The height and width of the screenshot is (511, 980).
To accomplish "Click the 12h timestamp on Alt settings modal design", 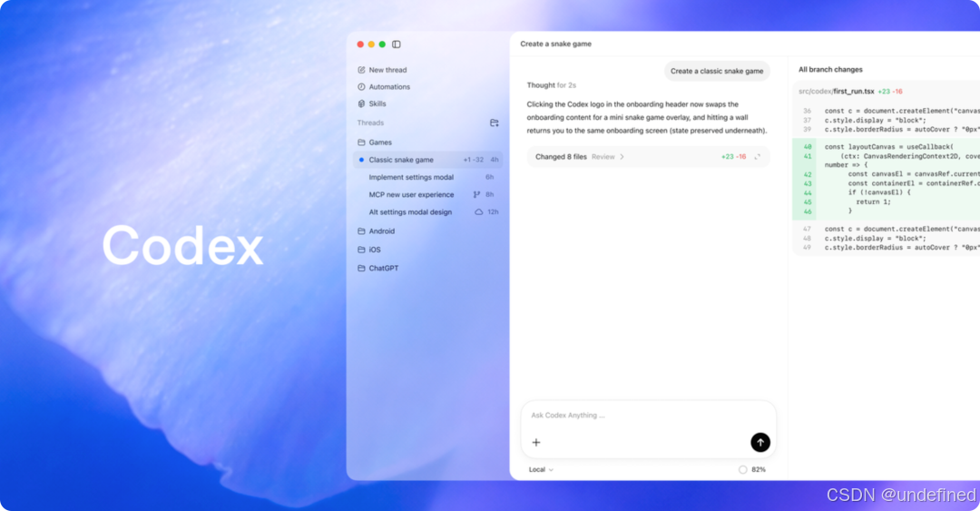I will pos(493,212).
